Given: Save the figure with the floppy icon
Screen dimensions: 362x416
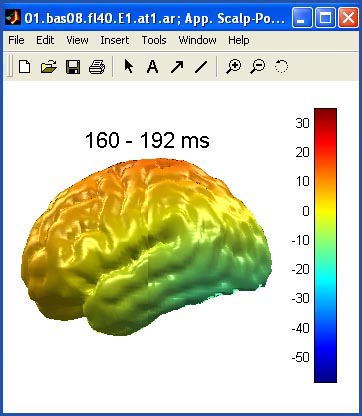Looking at the screenshot, I should pos(73,67).
